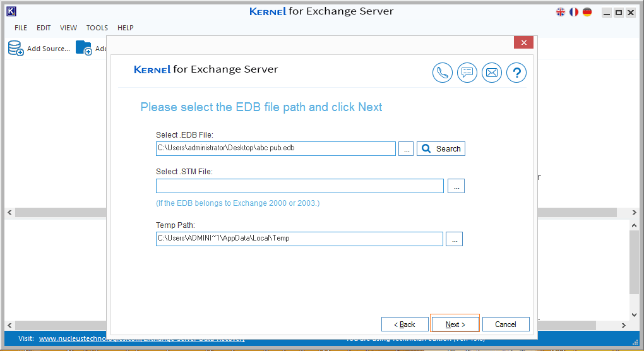
Task: Click down arrow of vertical scrollbar
Action: (634, 315)
